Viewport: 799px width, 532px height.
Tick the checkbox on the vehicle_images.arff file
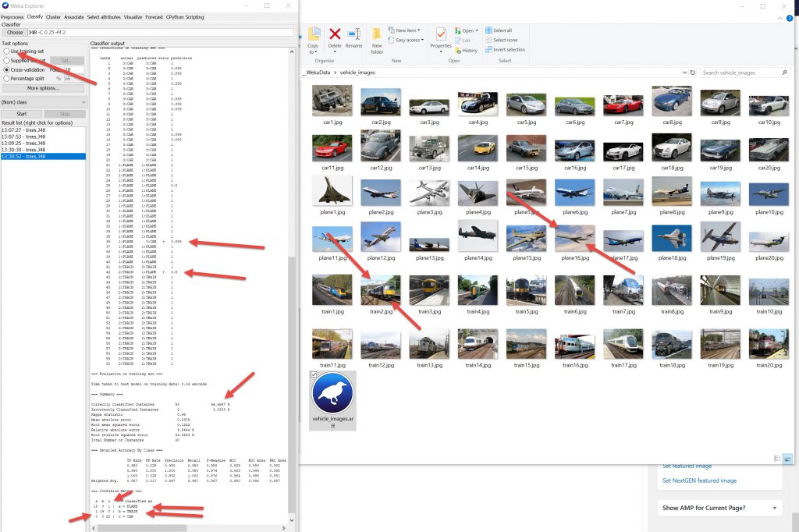pos(314,375)
